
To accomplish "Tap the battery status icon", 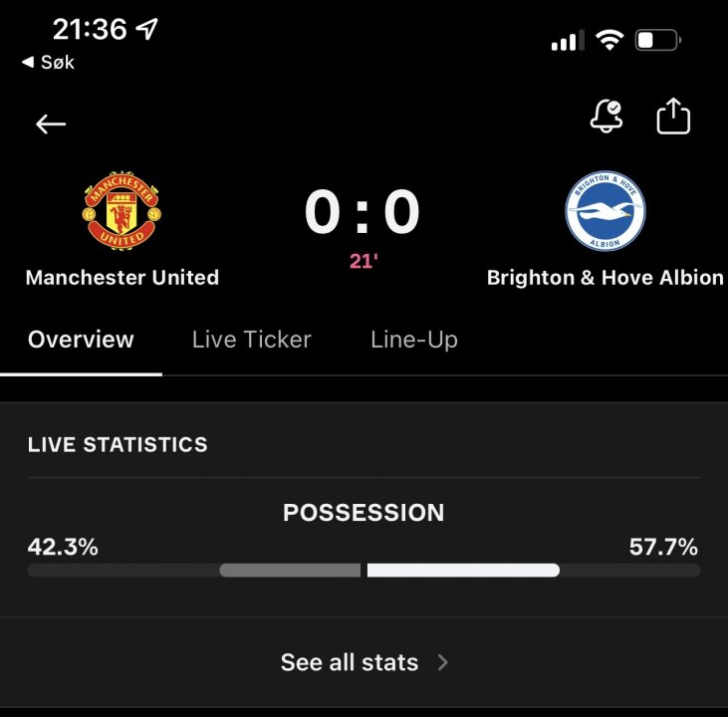I will (x=657, y=41).
